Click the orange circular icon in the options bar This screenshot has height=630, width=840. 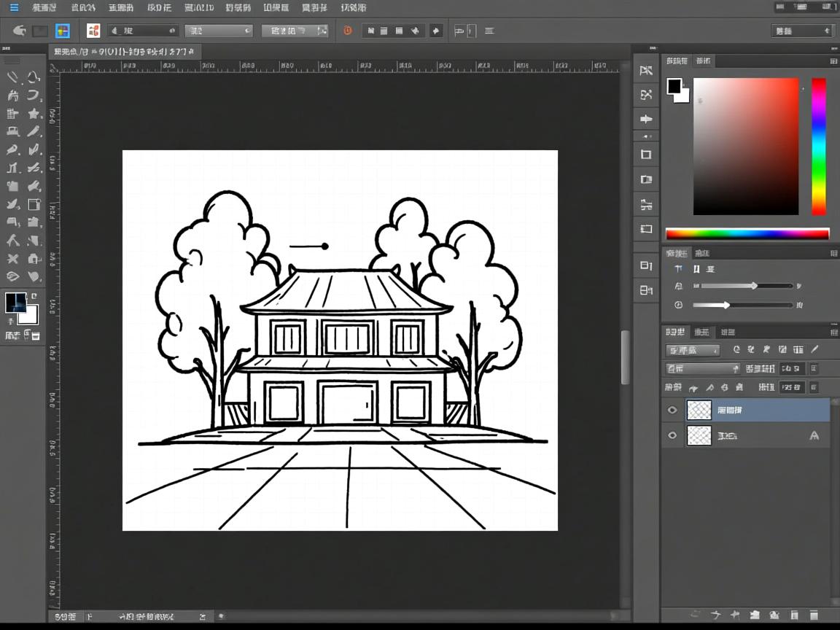[x=348, y=31]
